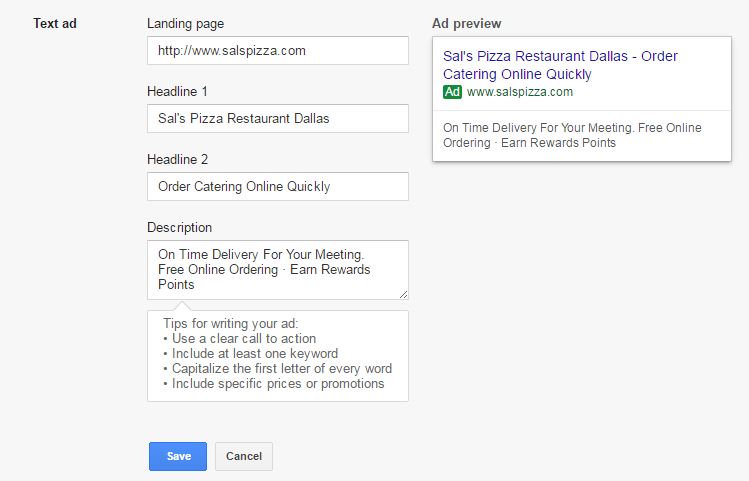Cancel editing the text ad
This screenshot has width=749, height=481.
pyautogui.click(x=244, y=456)
